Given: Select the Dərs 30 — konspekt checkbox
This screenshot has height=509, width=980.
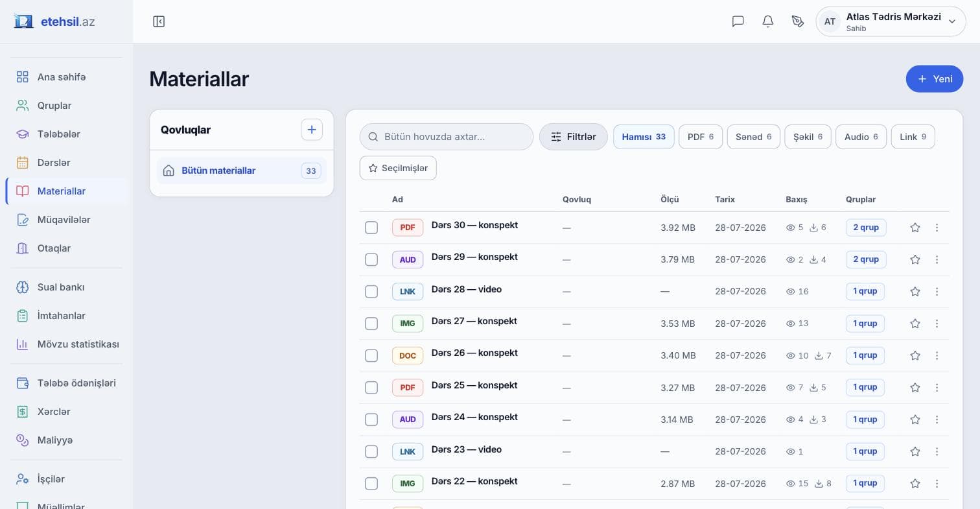Looking at the screenshot, I should tap(371, 228).
